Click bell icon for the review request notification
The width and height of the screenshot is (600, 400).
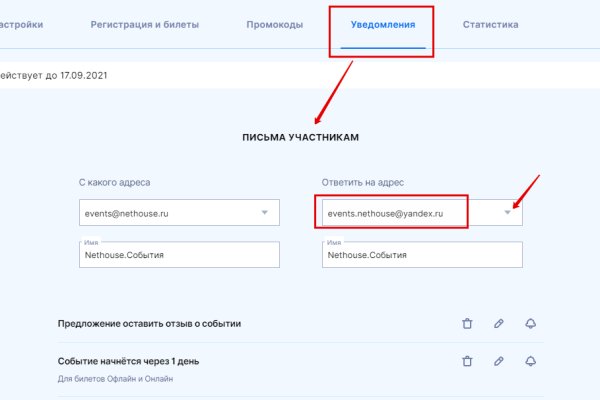pos(530,323)
